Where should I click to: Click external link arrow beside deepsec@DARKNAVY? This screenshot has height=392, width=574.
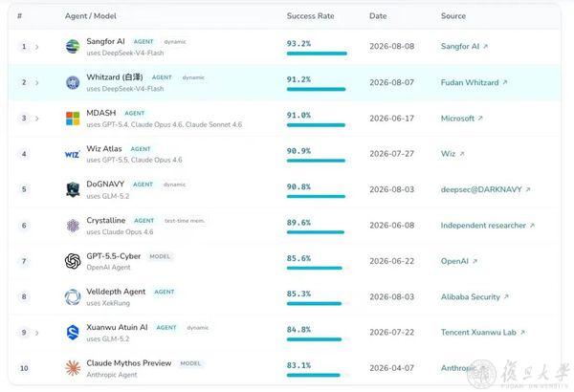coord(528,189)
